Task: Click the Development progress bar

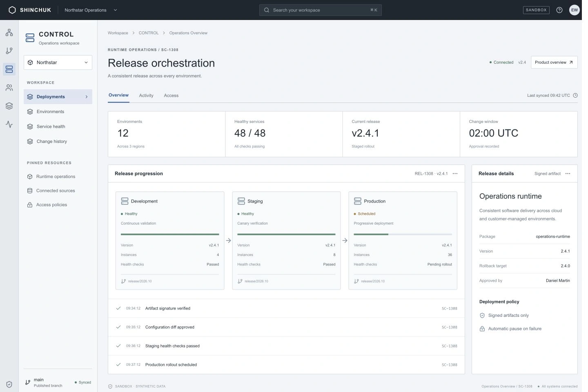Action: (170, 234)
